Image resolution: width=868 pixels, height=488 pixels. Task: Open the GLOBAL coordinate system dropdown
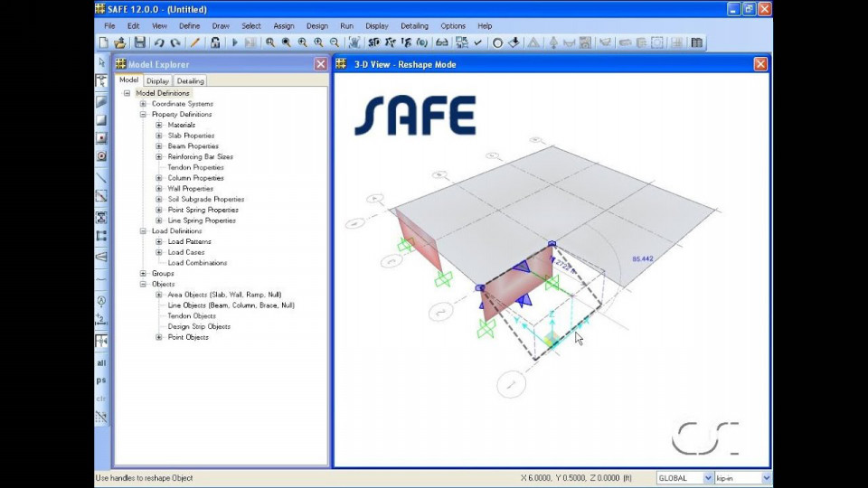[707, 478]
